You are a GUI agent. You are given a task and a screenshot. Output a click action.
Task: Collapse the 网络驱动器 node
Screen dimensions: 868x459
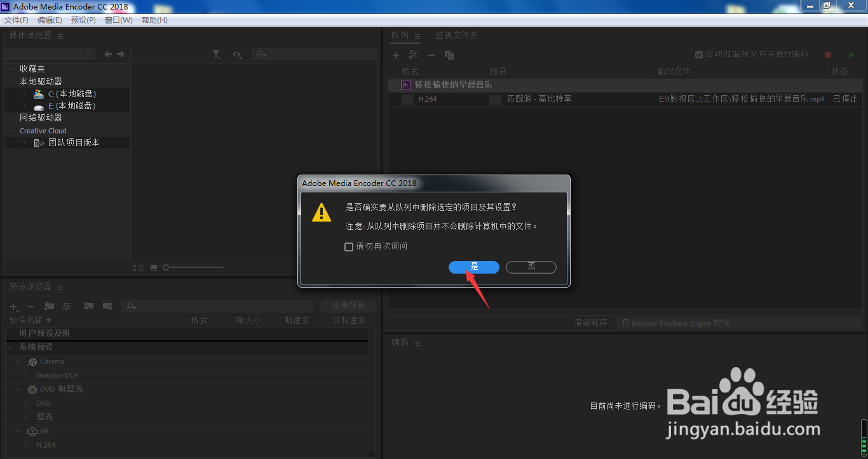coord(11,117)
